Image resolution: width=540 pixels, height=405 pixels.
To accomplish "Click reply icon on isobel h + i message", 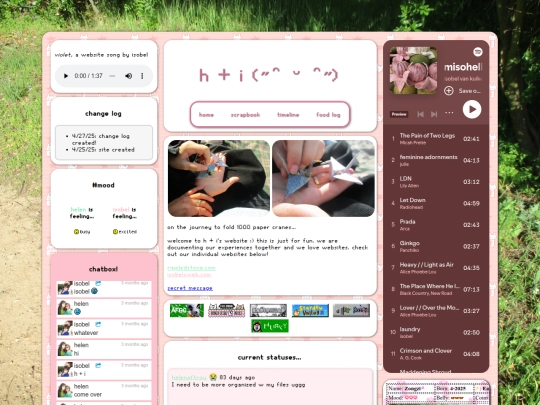I will coord(98,366).
